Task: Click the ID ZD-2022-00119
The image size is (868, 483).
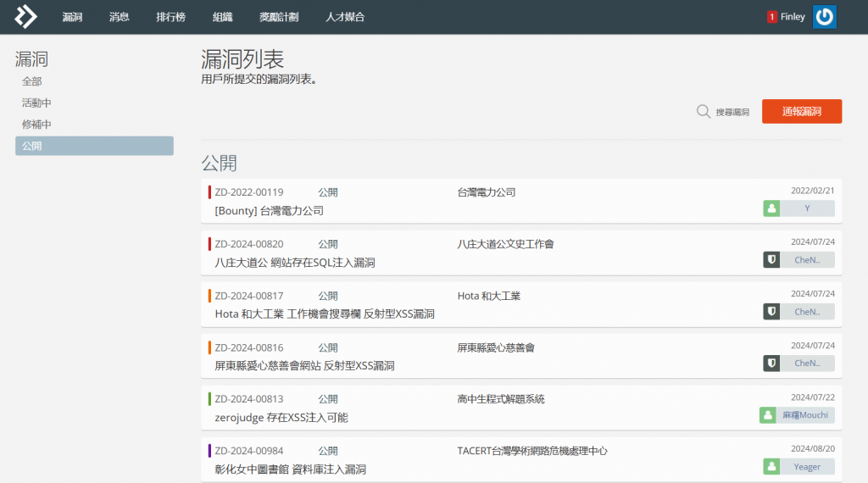Action: (x=249, y=192)
